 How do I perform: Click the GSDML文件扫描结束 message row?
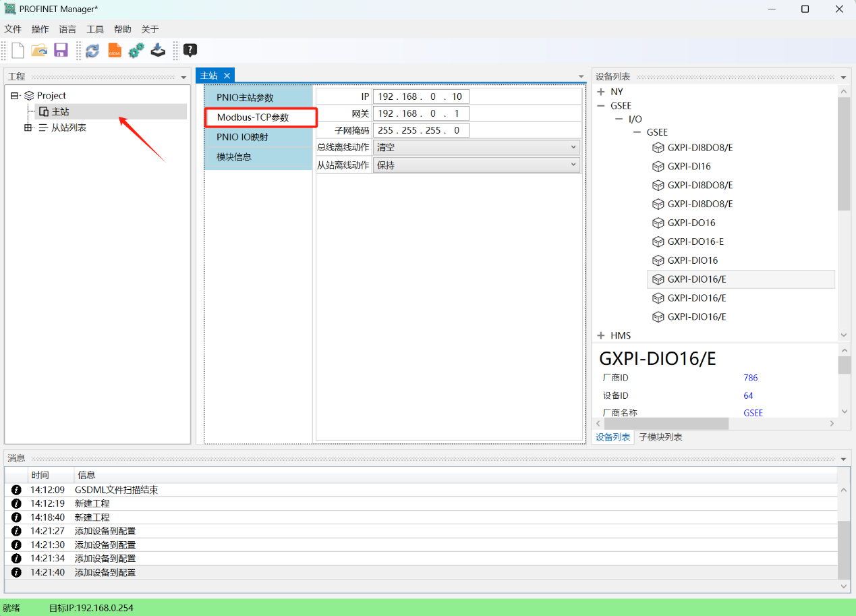pyautogui.click(x=422, y=490)
